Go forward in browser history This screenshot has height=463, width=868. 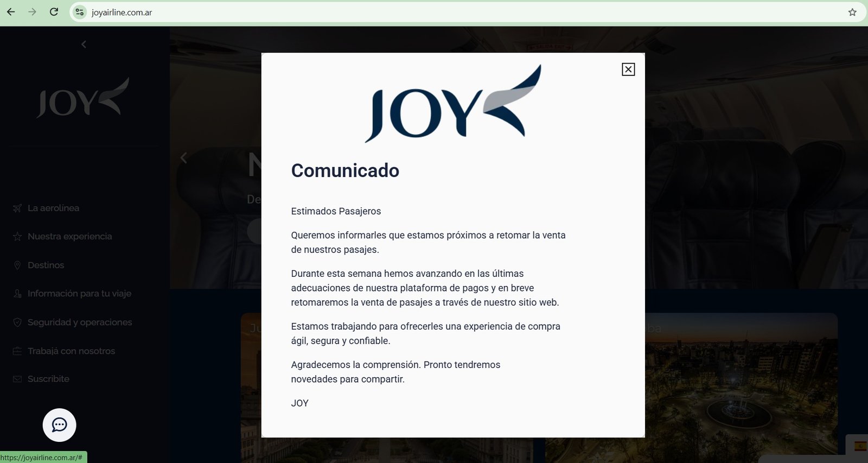32,12
